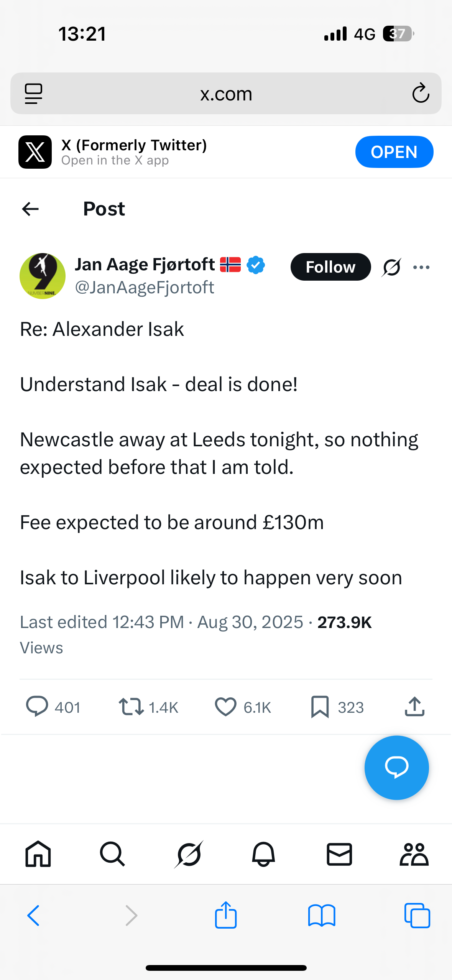Open the post in the X app

tap(394, 152)
